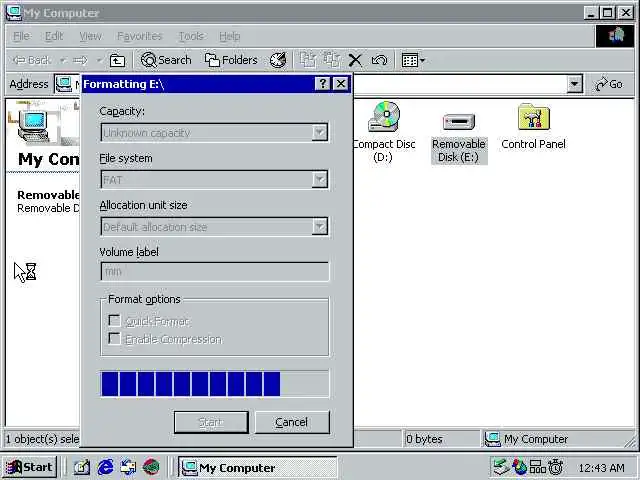The image size is (640, 480).
Task: Click the 12:43 AM system clock
Action: (x=602, y=468)
